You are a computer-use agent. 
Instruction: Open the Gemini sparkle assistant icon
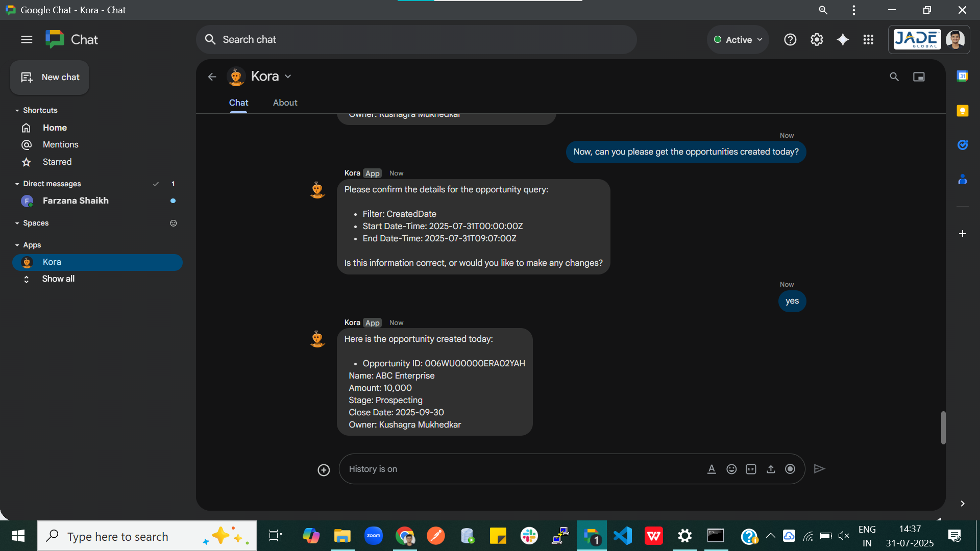(x=842, y=39)
